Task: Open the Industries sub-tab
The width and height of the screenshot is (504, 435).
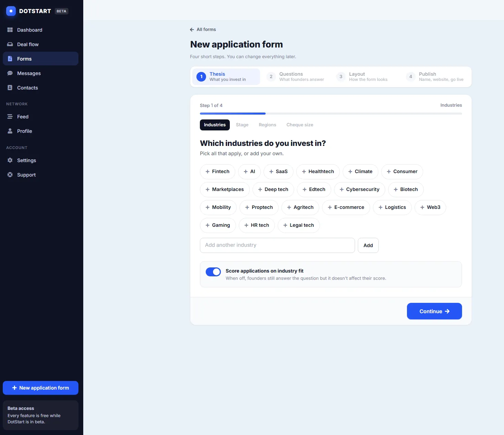Action: 215,125
